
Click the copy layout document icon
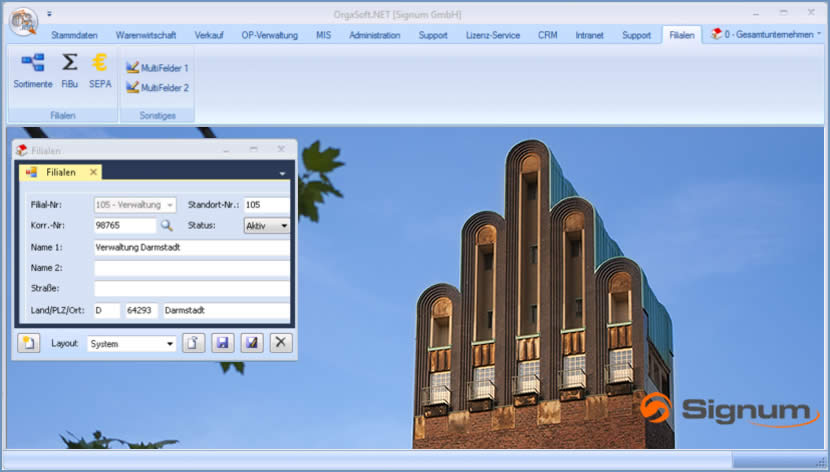tap(194, 344)
